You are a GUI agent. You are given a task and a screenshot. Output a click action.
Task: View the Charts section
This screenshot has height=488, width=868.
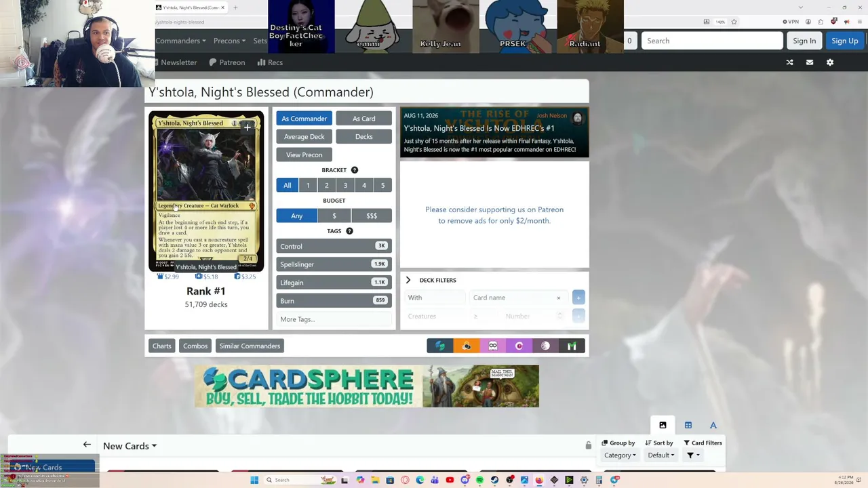coord(162,346)
